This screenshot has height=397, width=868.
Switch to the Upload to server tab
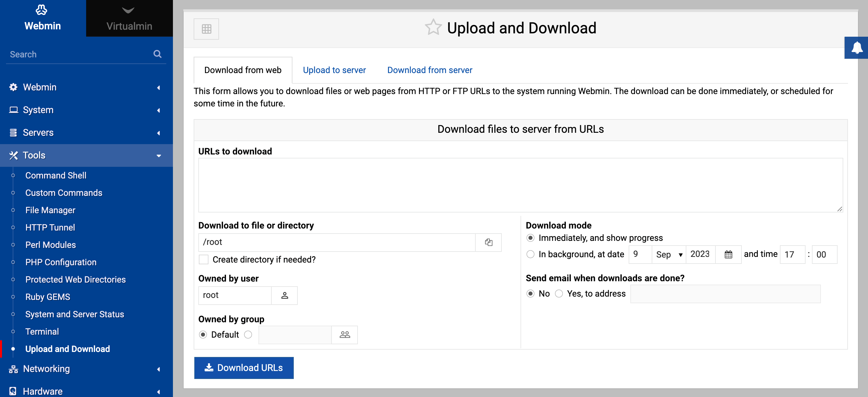(x=334, y=70)
